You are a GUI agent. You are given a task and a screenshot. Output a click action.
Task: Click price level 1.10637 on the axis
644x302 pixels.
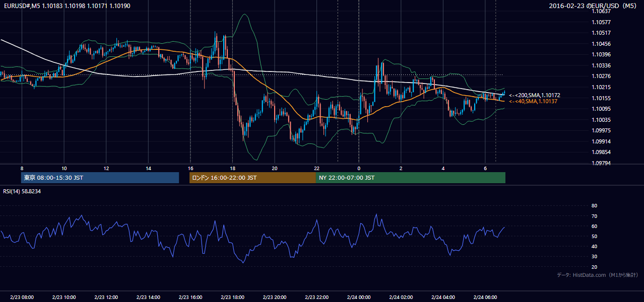(x=601, y=11)
